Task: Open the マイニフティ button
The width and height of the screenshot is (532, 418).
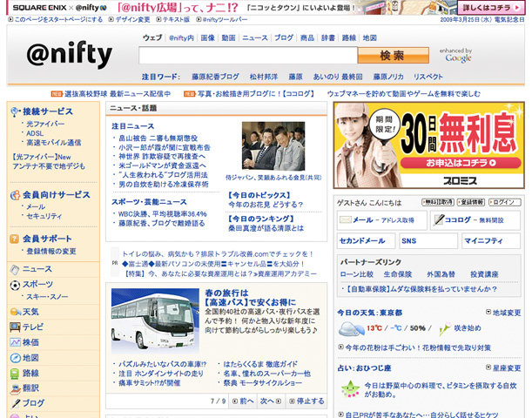Action: click(x=491, y=241)
